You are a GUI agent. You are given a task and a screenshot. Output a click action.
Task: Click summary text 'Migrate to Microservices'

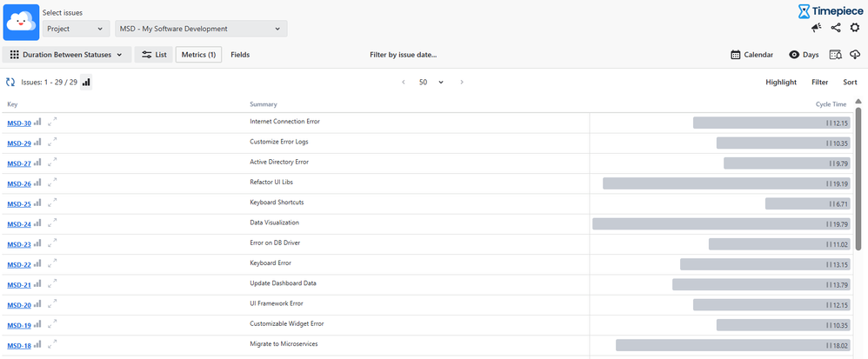pos(284,343)
